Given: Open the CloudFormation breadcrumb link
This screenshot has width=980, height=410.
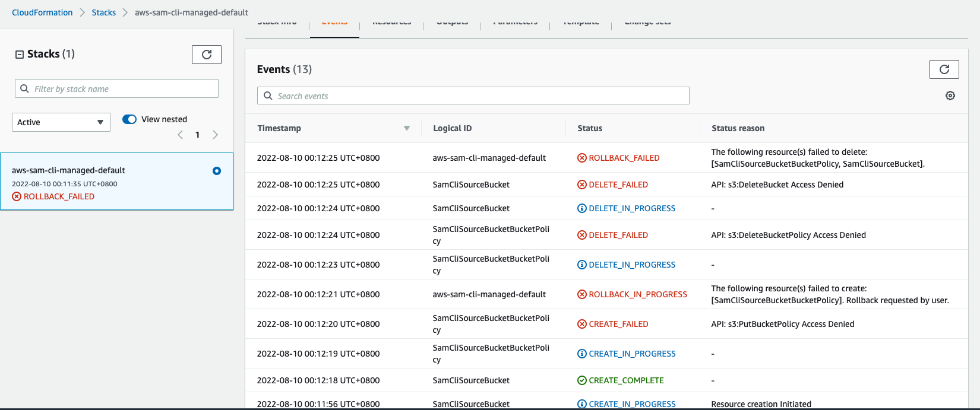Looking at the screenshot, I should [42, 12].
